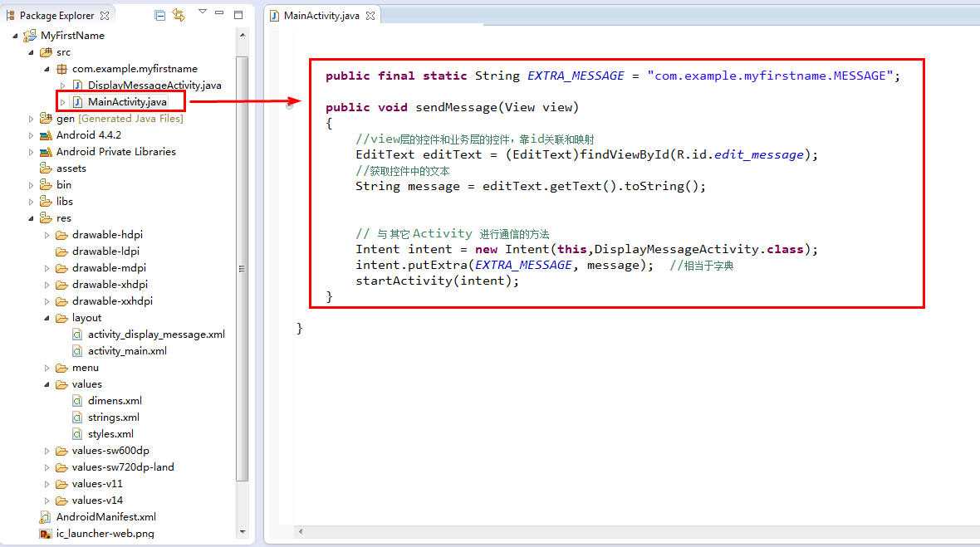Click the assets folder icon
The height and width of the screenshot is (547, 980).
46,168
